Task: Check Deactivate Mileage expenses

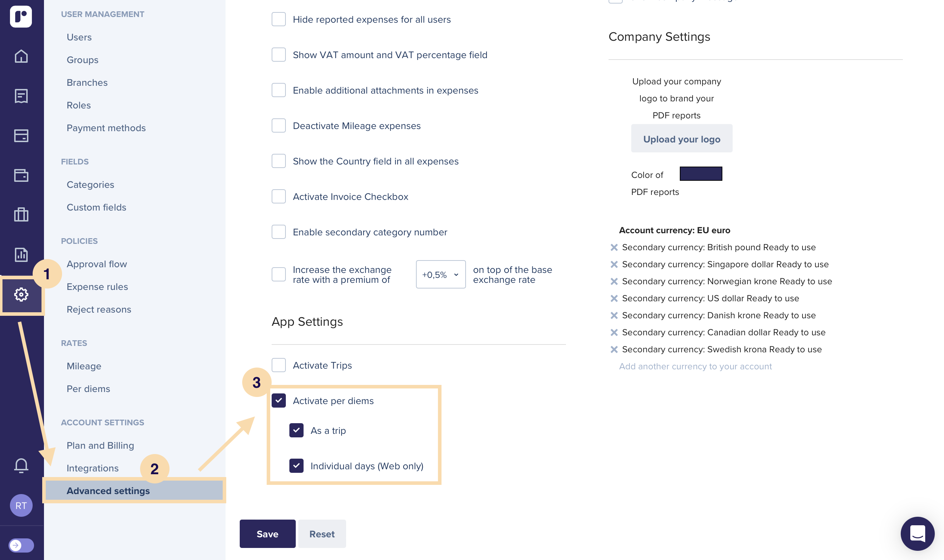Action: tap(279, 126)
